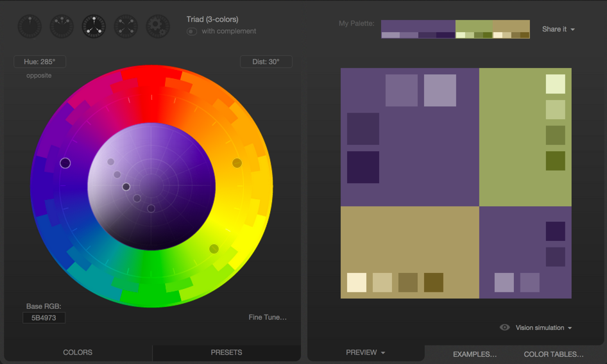Click the lightest purple square in top-left preview block
Screen dimensions: 607x364
point(440,90)
